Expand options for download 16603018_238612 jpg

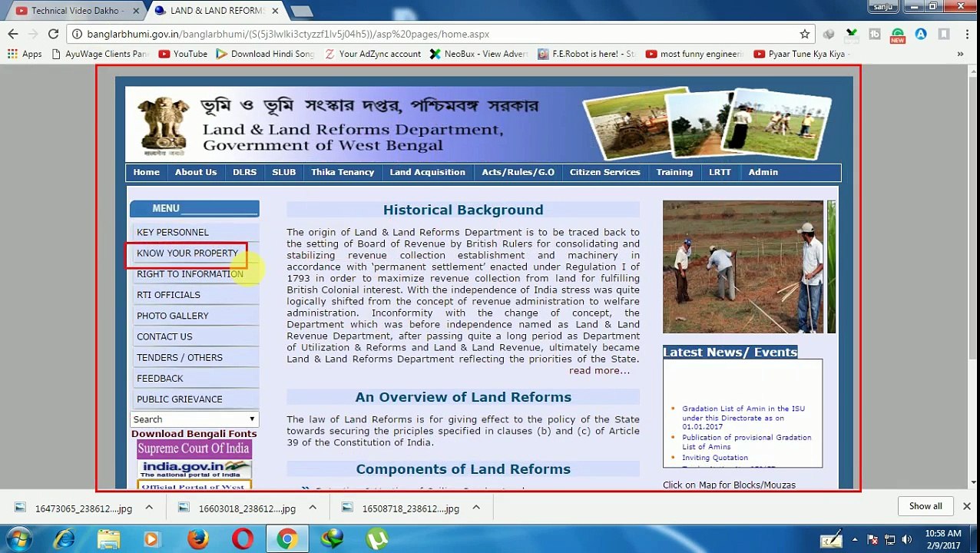coord(313,508)
